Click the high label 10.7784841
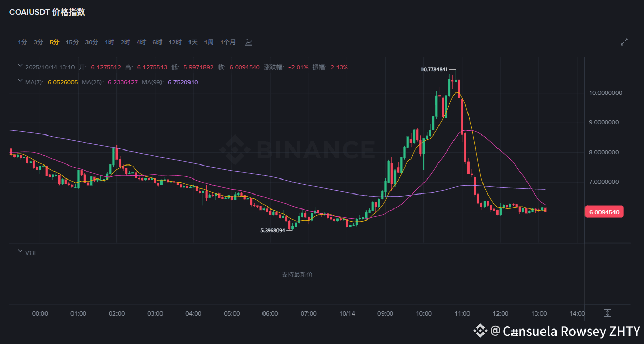The width and height of the screenshot is (644, 344). coord(435,69)
